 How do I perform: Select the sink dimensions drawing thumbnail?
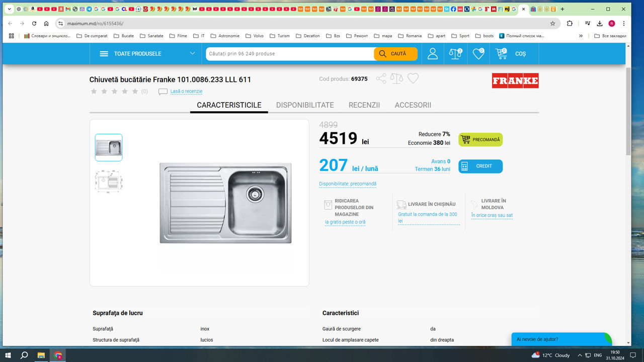point(109,180)
